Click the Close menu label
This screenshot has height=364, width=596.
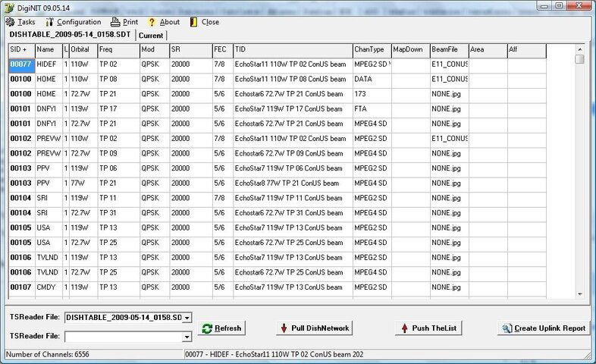210,22
